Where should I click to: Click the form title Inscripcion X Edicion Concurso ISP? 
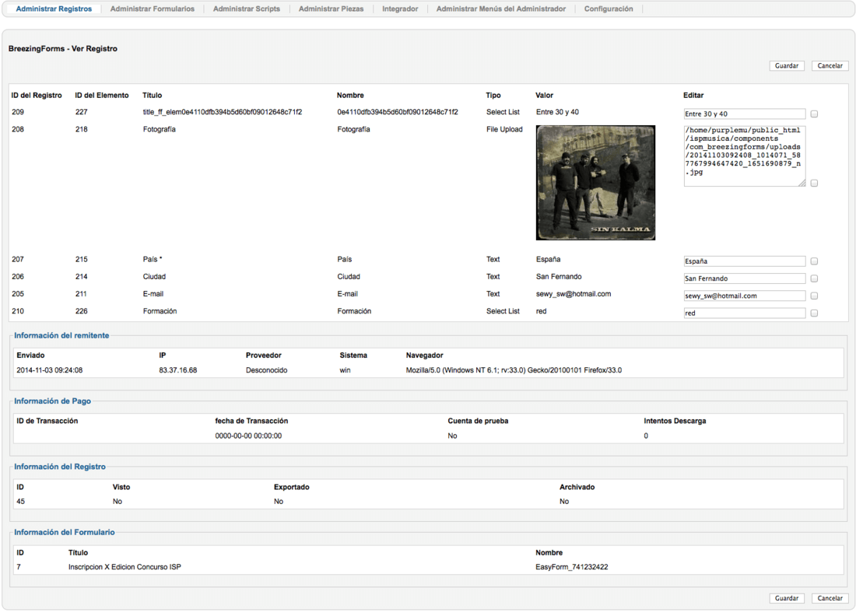pyautogui.click(x=125, y=567)
